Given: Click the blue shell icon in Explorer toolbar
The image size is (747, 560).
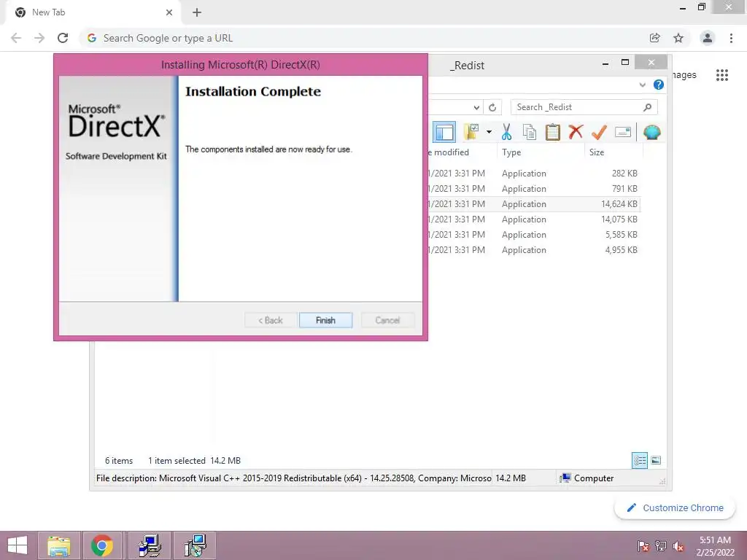Looking at the screenshot, I should click(x=651, y=132).
